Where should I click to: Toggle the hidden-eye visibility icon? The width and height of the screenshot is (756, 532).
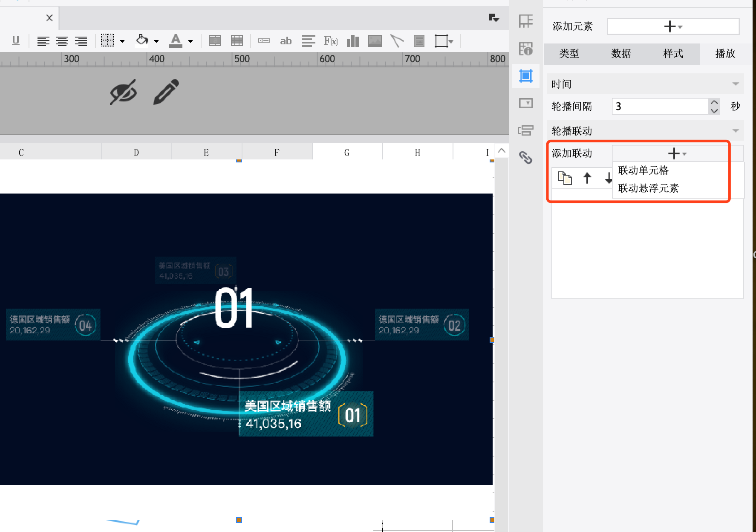point(123,92)
